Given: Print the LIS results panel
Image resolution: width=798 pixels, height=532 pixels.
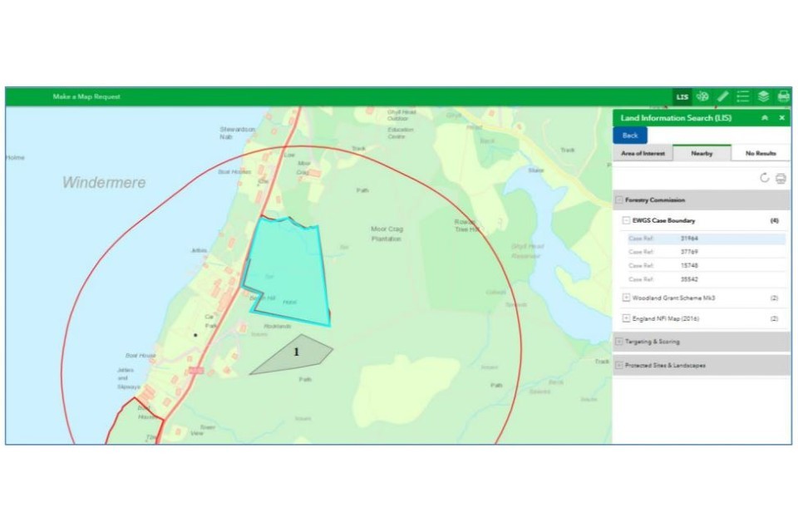Looking at the screenshot, I should coord(781,178).
